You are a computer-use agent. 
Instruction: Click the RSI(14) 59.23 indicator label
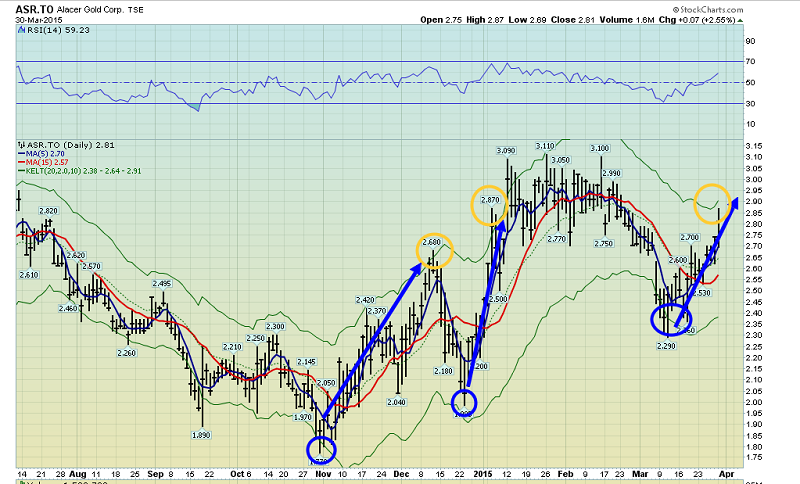point(57,30)
